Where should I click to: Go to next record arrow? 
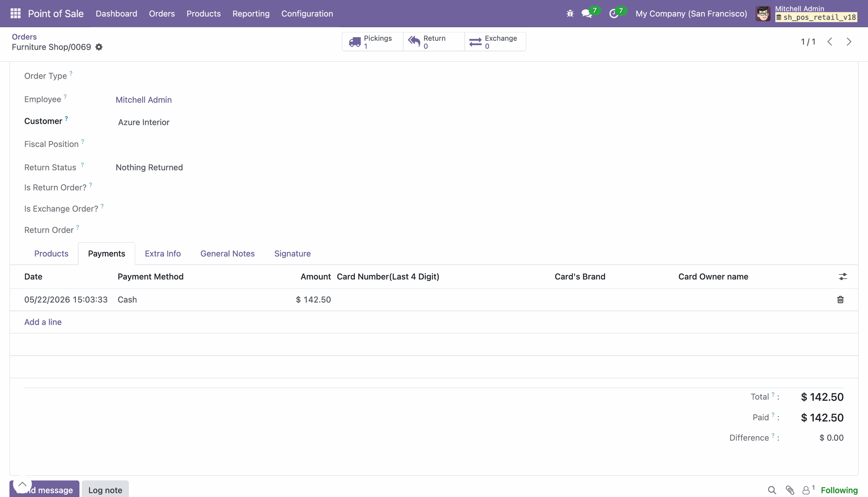coord(849,42)
